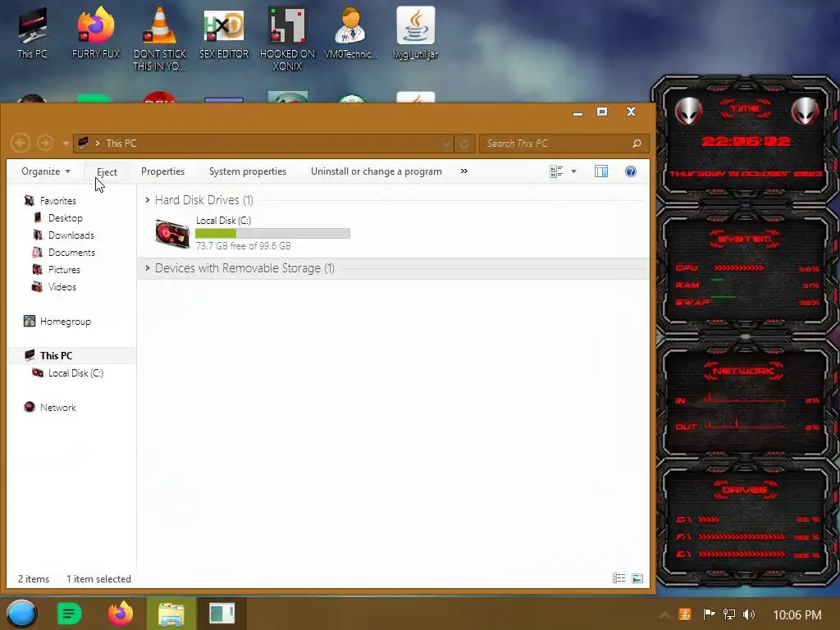Viewport: 840px width, 630px height.
Task: Open the Start orb
Action: point(21,614)
